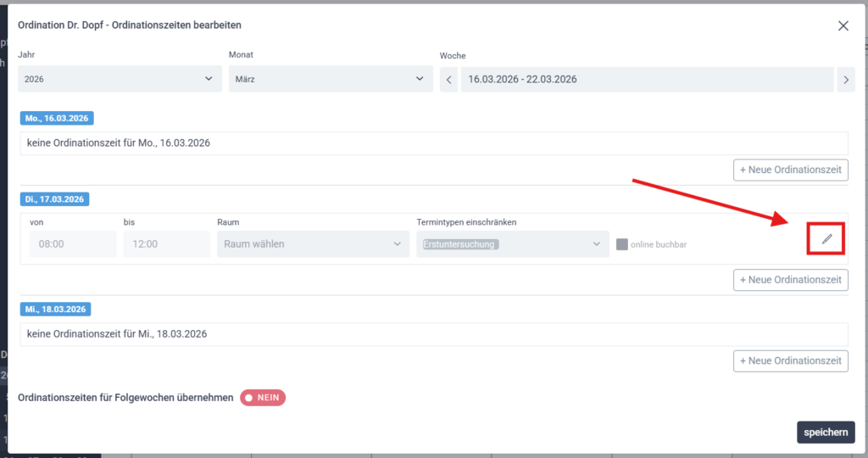Click the 'Mo., 16.03.2026' date badge
868x458 pixels.
(x=57, y=119)
